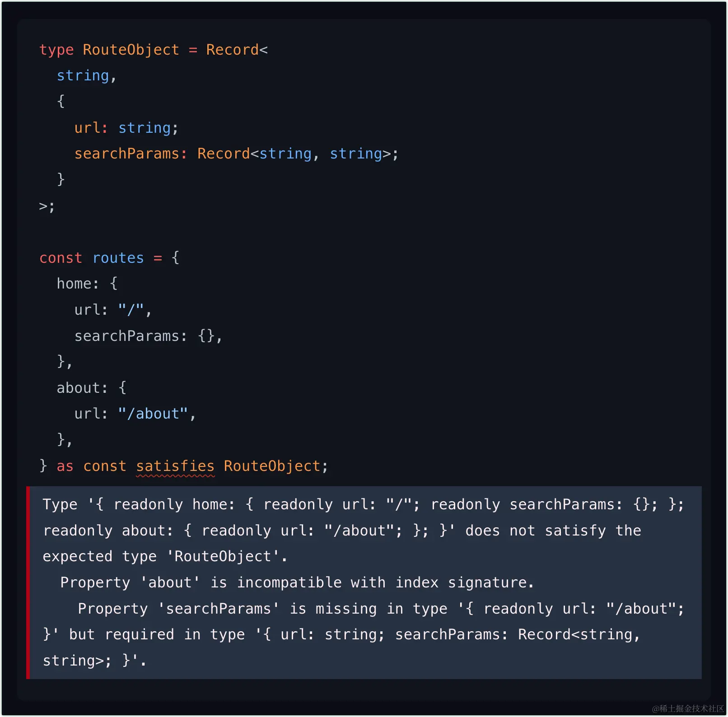The image size is (728, 717).
Task: Click the "/about" string value
Action: point(153,414)
